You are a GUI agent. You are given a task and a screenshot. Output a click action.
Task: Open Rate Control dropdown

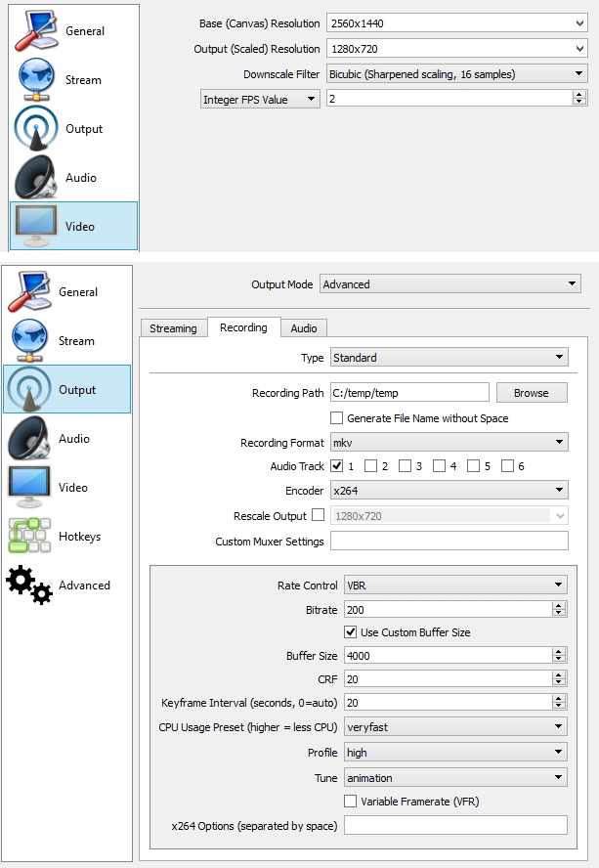455,586
